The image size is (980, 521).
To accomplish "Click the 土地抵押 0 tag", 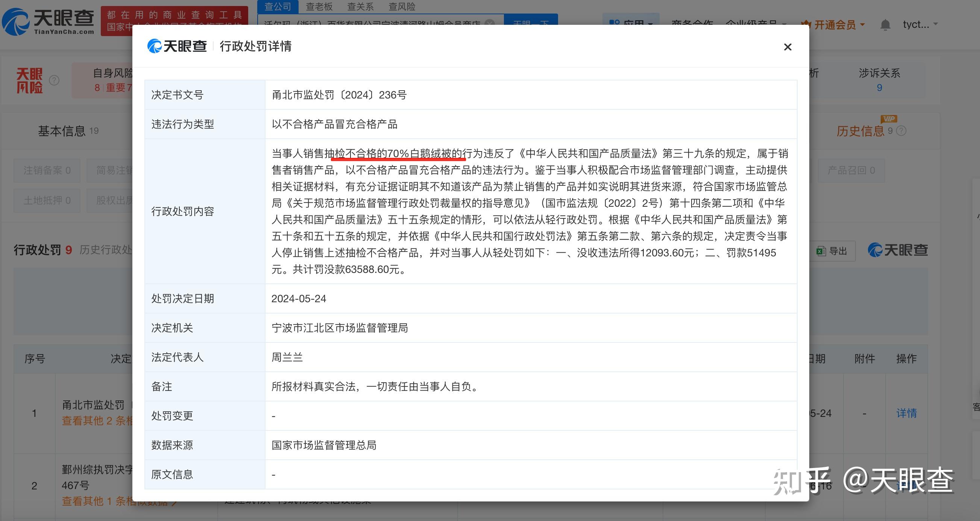I will (47, 200).
